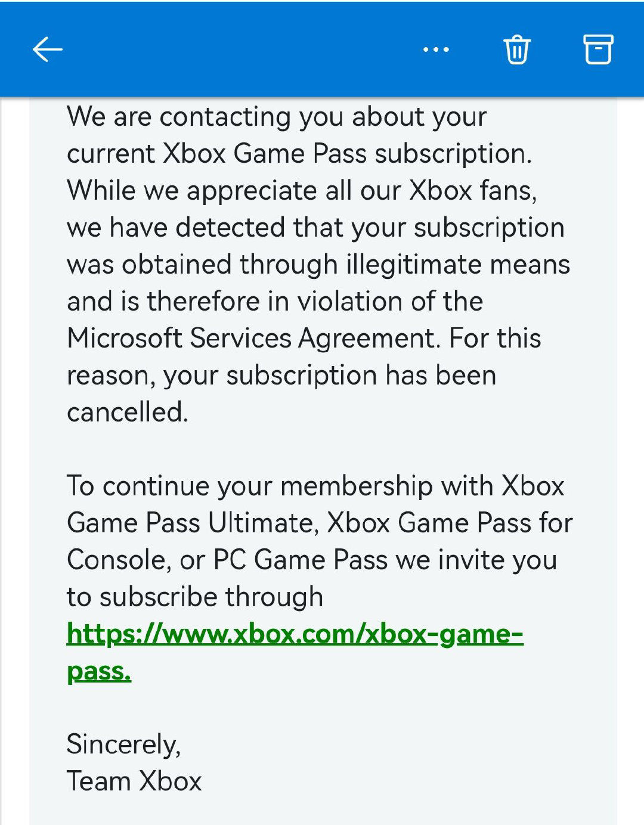Tap the word 'cancelled.' in the message
The image size is (644, 825).
(128, 412)
